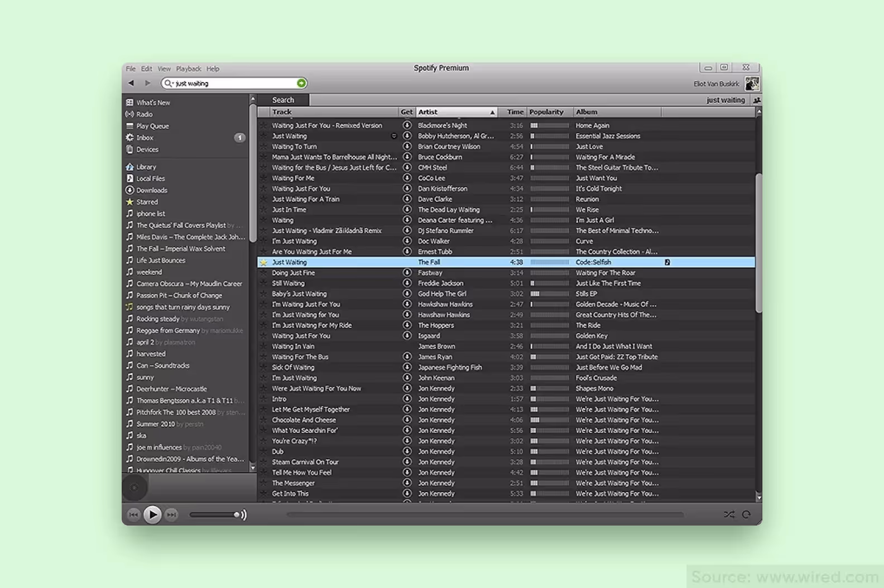Screen dimensions: 884x588
Task: Click the user profile picture
Action: point(752,84)
